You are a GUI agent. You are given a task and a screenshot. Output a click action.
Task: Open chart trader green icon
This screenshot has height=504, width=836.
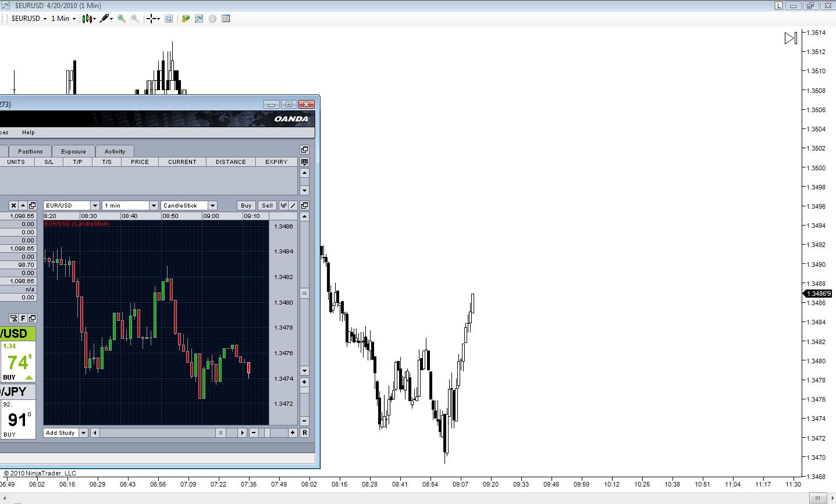click(186, 19)
